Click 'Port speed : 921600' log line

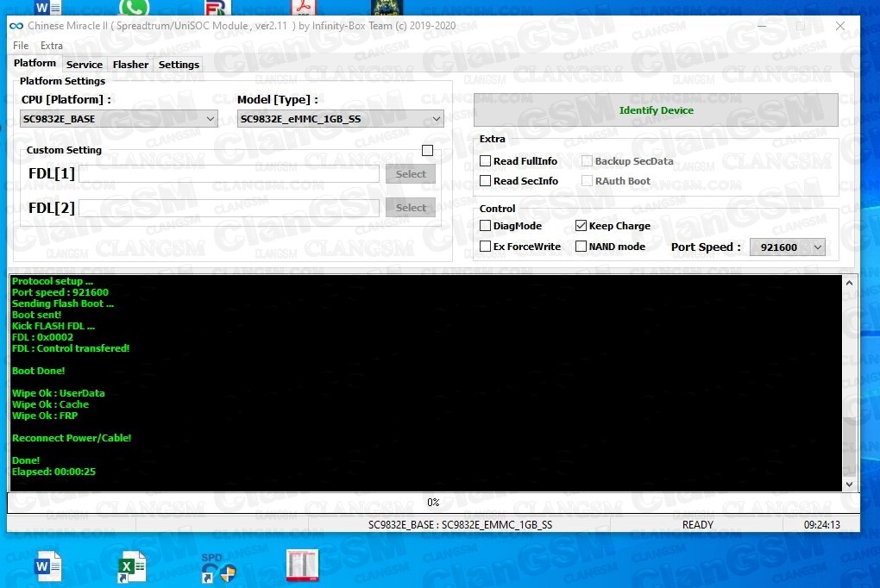60,292
